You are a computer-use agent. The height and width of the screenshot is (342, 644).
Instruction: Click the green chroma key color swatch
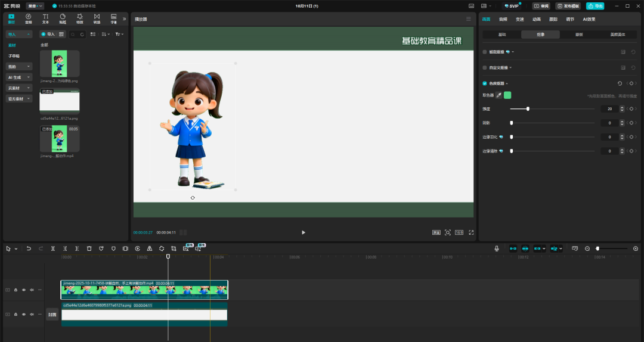(507, 95)
